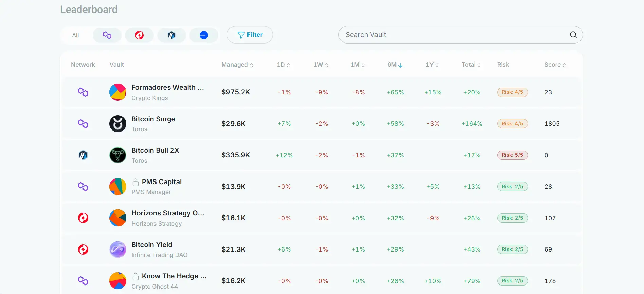Select the Optimism network filter icon

(x=139, y=35)
